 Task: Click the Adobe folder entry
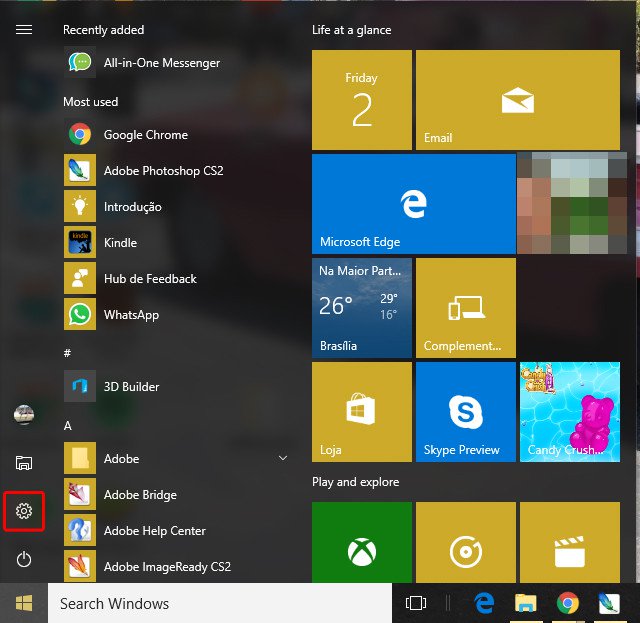[x=178, y=458]
